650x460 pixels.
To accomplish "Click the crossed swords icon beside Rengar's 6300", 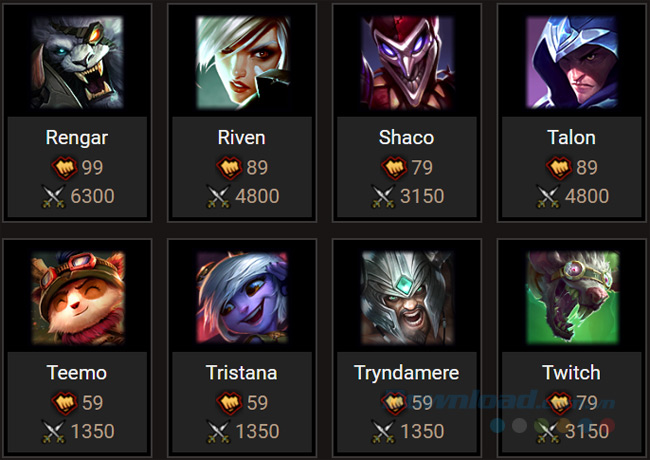I will (x=54, y=196).
